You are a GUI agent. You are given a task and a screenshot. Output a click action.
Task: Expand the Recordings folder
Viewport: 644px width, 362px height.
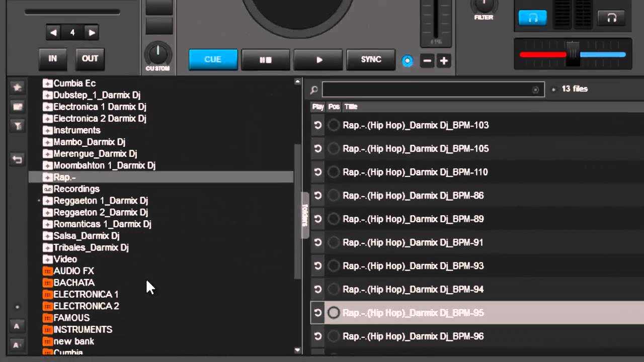[47, 189]
